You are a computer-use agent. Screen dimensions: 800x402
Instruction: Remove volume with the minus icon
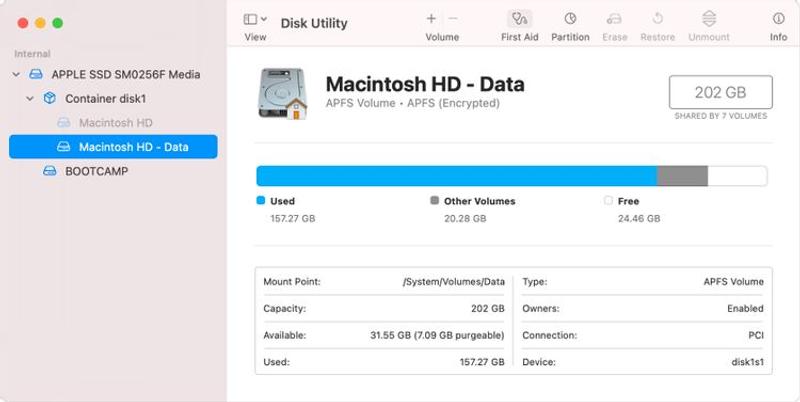pyautogui.click(x=453, y=19)
